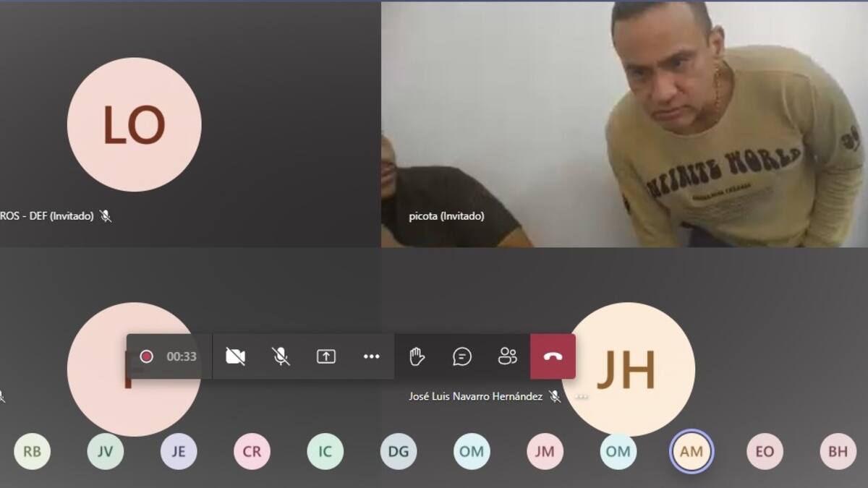Select the JH participant avatar
Viewport: 868px width, 488px height.
pyautogui.click(x=626, y=369)
